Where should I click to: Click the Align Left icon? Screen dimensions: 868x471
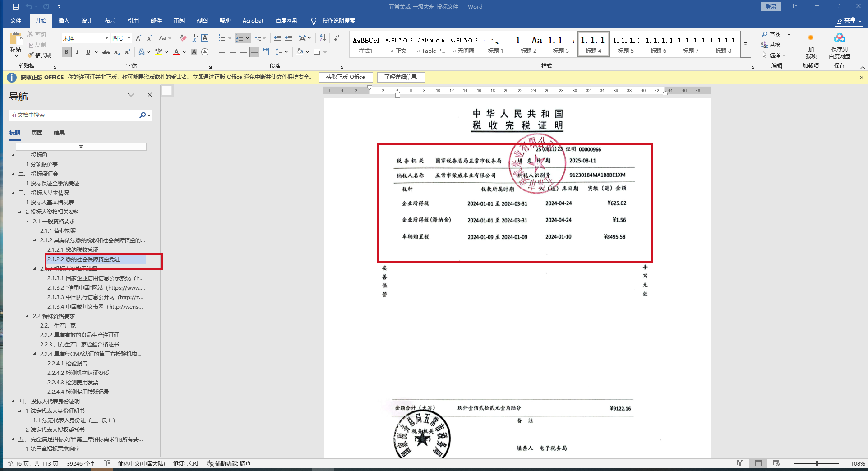(x=222, y=52)
